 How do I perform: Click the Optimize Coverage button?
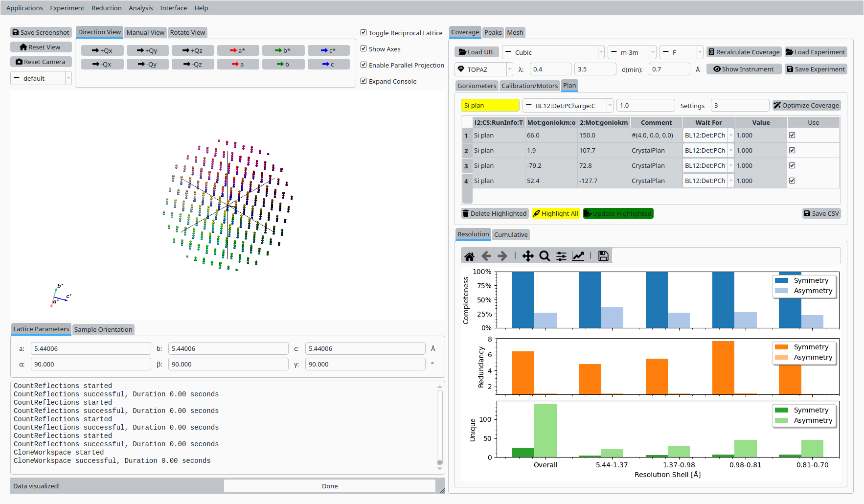(806, 105)
